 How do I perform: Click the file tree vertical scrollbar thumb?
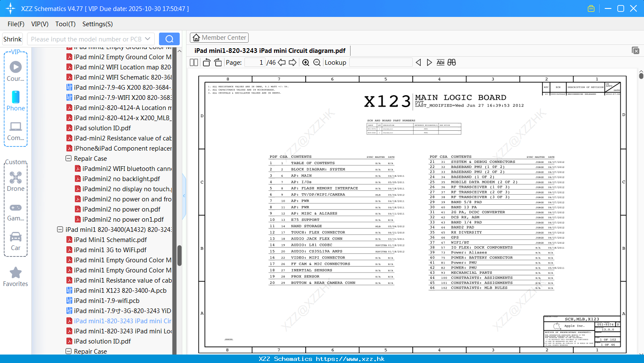179,256
